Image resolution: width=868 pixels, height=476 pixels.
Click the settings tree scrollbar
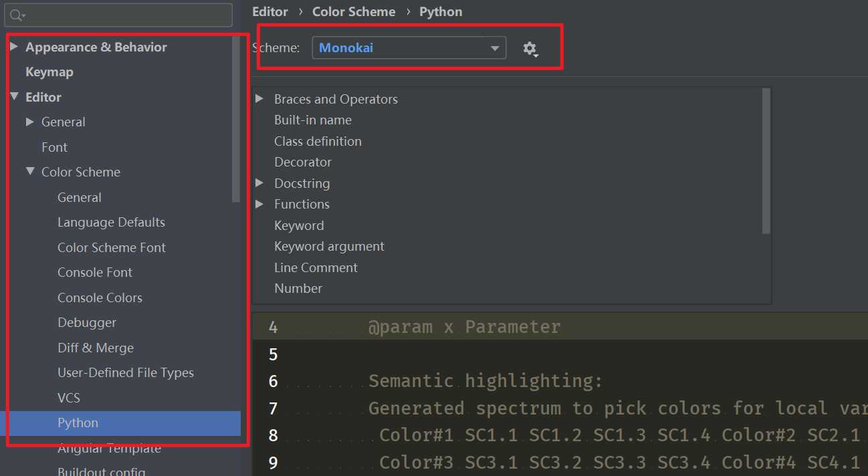[x=235, y=119]
